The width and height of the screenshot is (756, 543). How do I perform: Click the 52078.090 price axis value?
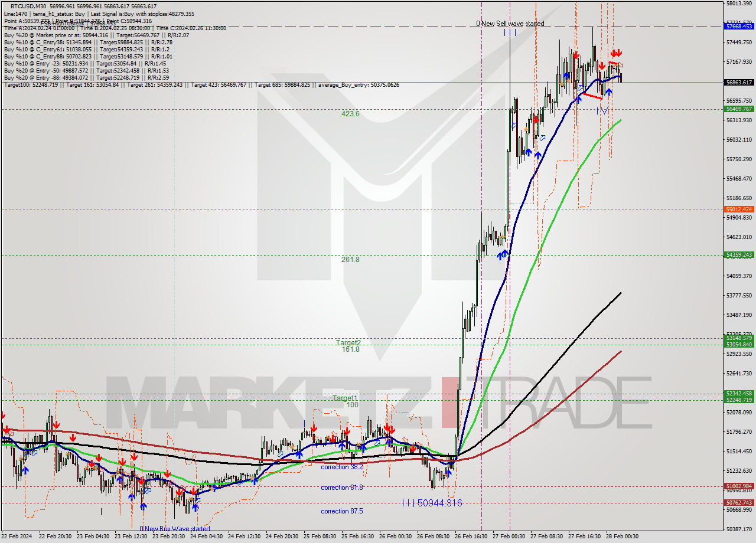[739, 412]
